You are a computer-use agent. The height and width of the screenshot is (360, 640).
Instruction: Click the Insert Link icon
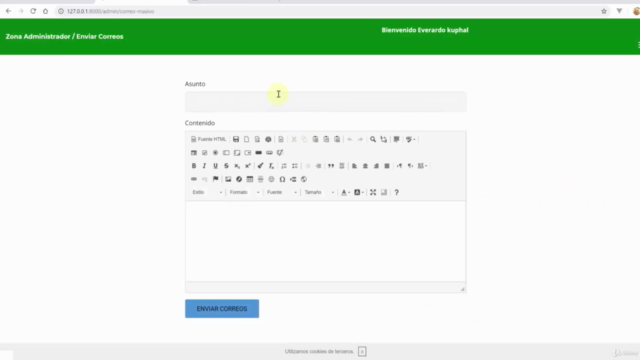click(x=194, y=179)
